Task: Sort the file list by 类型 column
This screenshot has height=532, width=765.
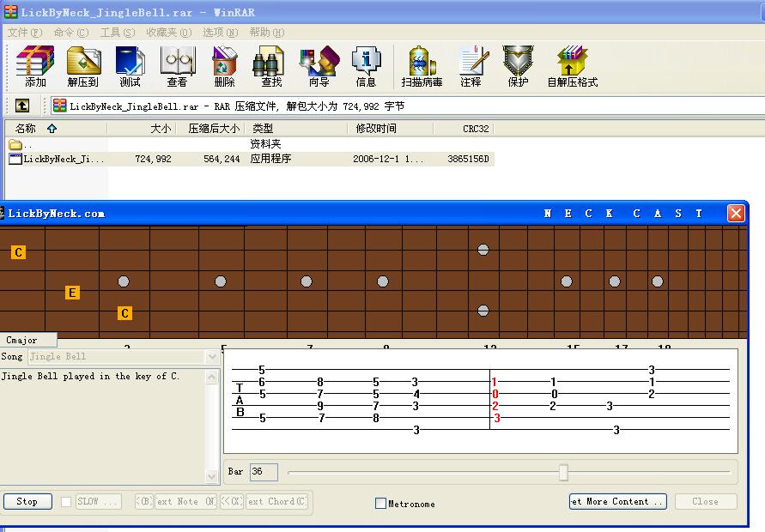Action: [x=296, y=128]
